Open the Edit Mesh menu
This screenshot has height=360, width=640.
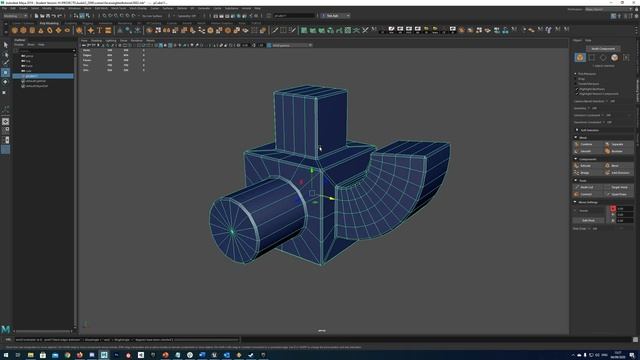click(x=101, y=8)
